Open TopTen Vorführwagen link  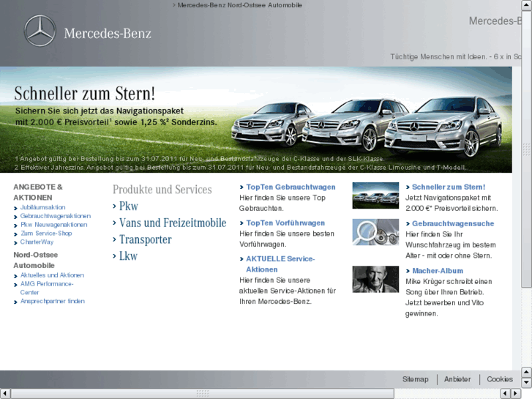(x=285, y=223)
